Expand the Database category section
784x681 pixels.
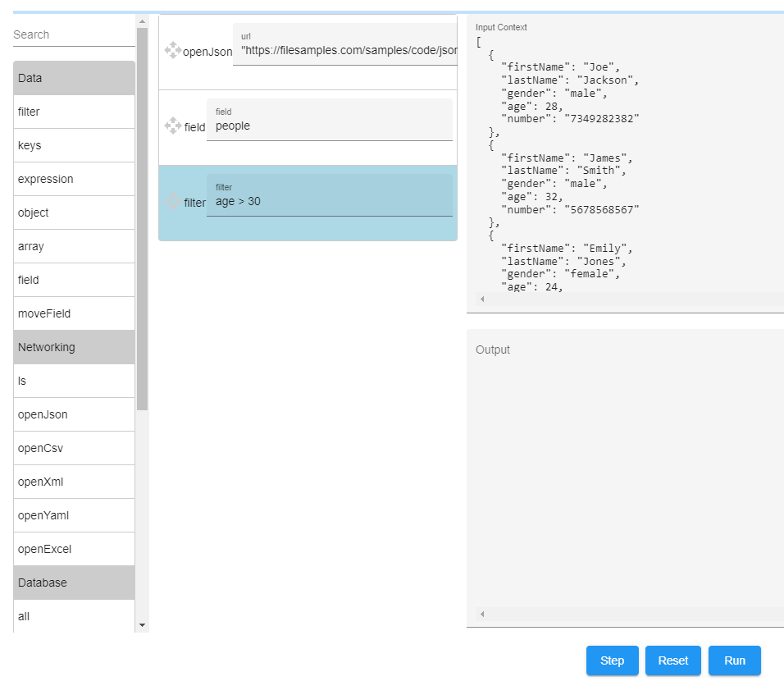point(74,582)
